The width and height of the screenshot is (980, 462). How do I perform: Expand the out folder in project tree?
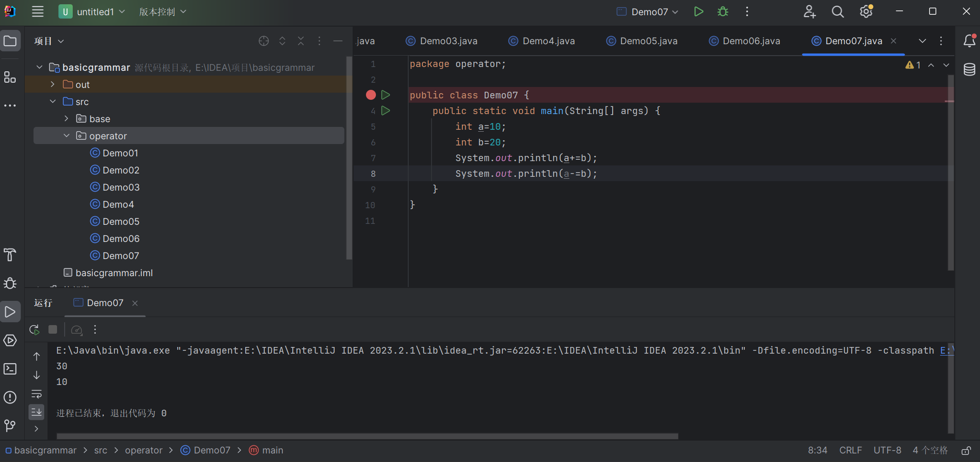(53, 85)
